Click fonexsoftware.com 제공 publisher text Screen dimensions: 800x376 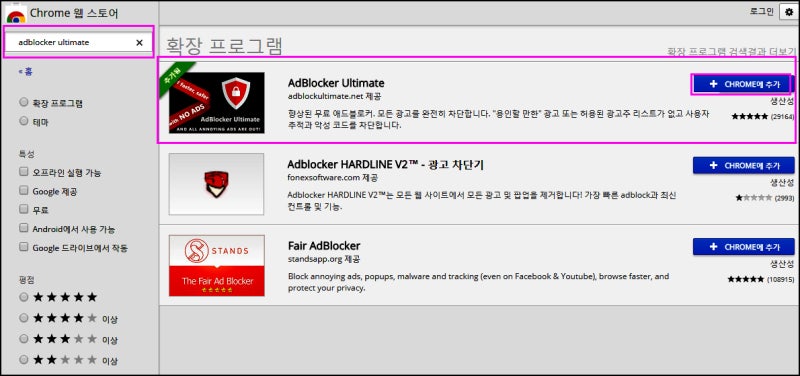click(332, 178)
